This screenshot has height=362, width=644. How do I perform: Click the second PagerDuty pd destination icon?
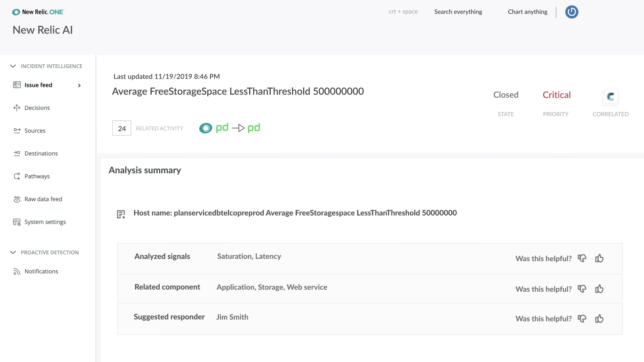254,128
